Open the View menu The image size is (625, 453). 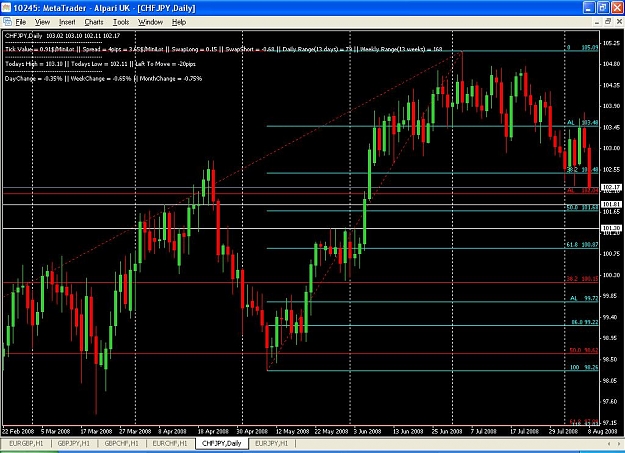(x=42, y=22)
